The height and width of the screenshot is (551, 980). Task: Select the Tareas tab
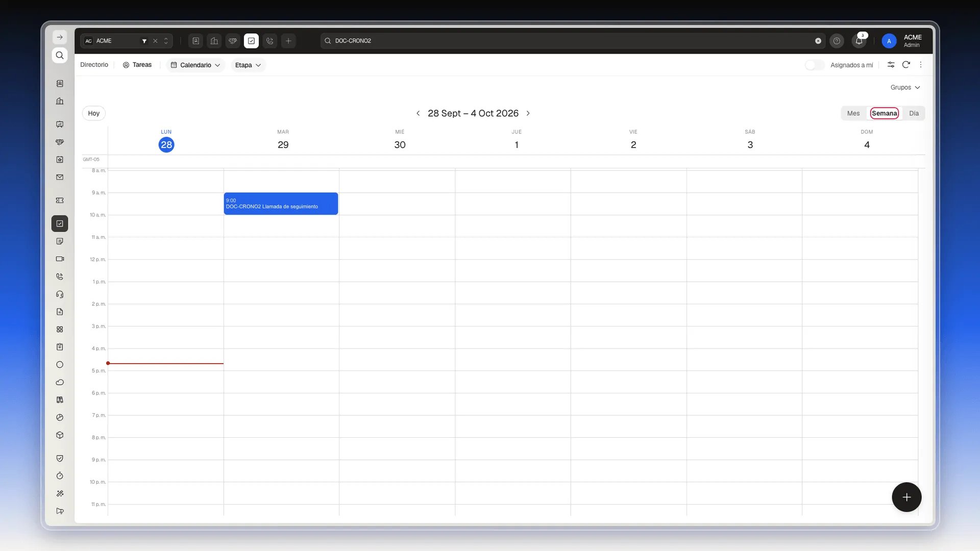[137, 65]
